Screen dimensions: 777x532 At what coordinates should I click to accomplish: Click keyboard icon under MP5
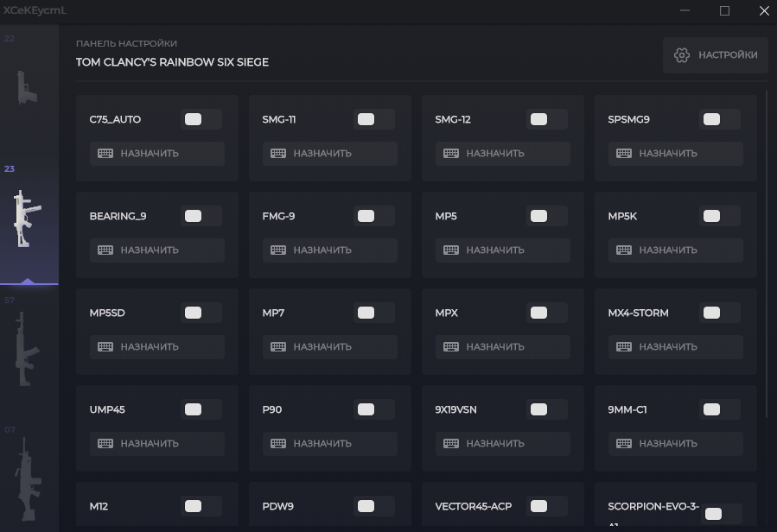click(x=451, y=250)
